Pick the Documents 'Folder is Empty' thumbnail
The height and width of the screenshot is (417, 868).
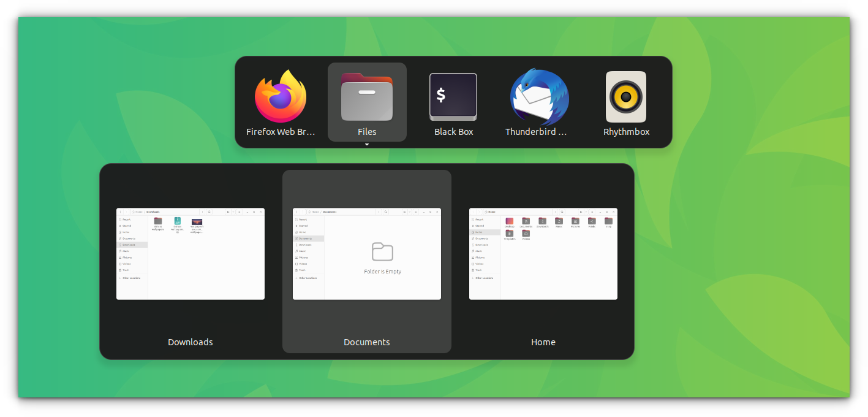(x=367, y=253)
